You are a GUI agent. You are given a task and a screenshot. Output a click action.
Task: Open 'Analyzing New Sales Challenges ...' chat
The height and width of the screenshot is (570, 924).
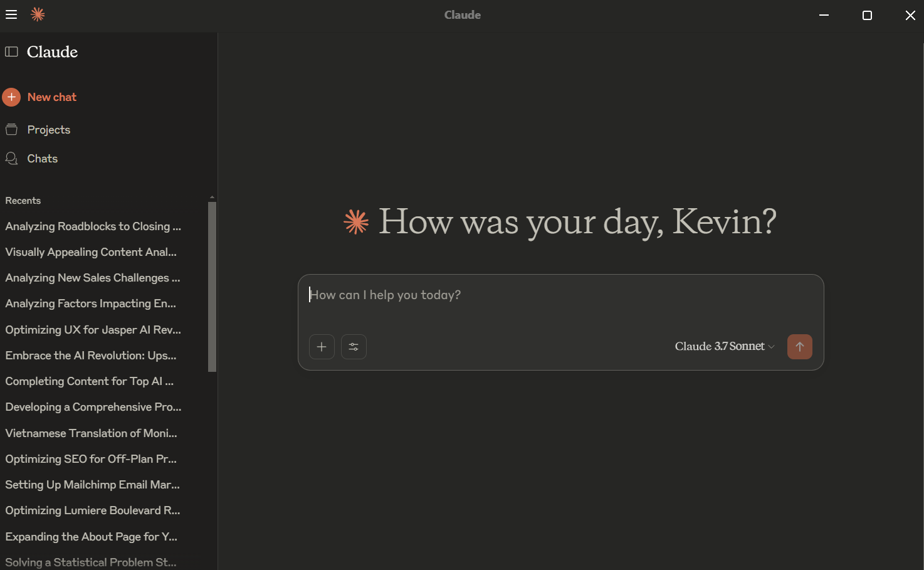(93, 278)
